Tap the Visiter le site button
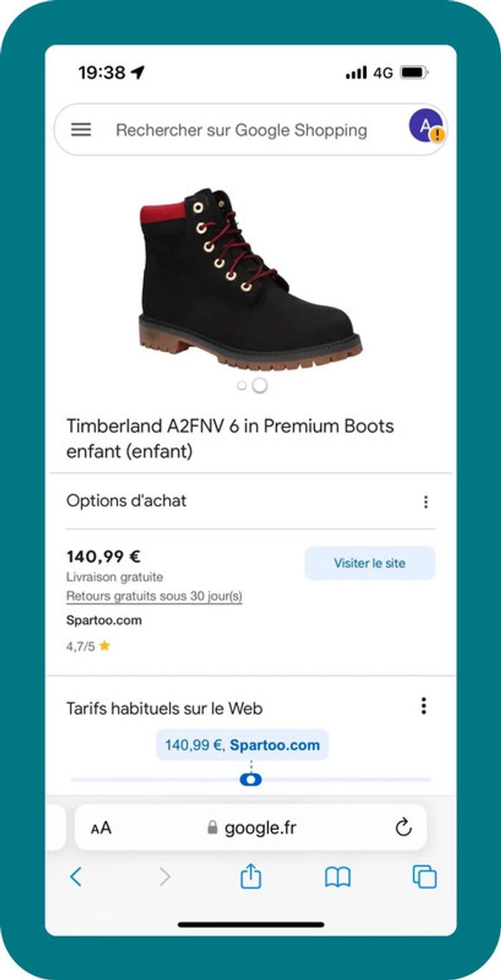Image resolution: width=501 pixels, height=980 pixels. point(371,563)
